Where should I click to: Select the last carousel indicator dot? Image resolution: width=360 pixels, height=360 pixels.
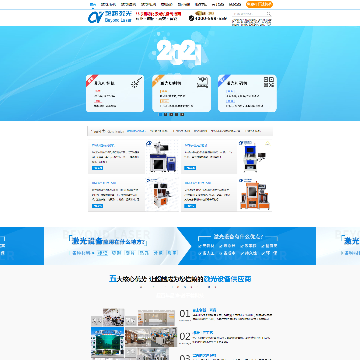[182, 114]
